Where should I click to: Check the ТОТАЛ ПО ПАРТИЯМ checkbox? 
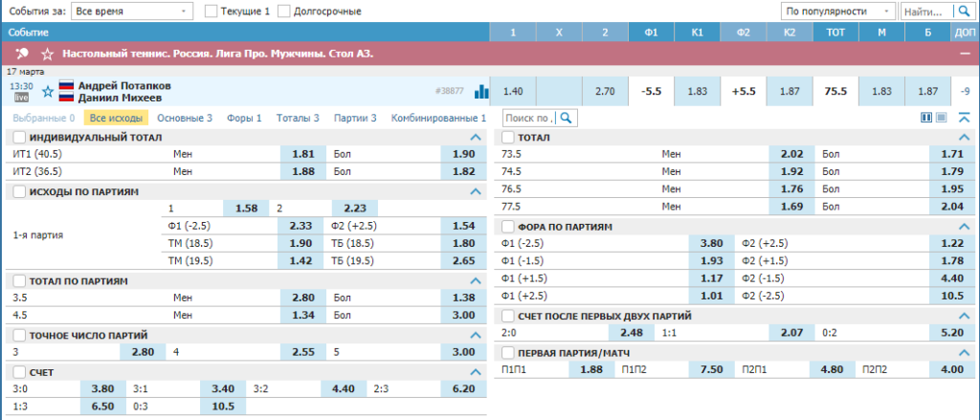[19, 281]
